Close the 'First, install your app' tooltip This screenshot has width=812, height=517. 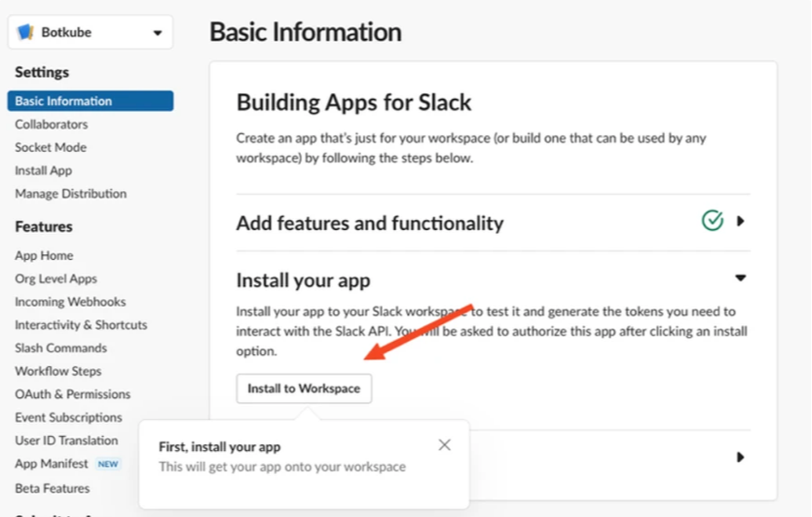[444, 445]
